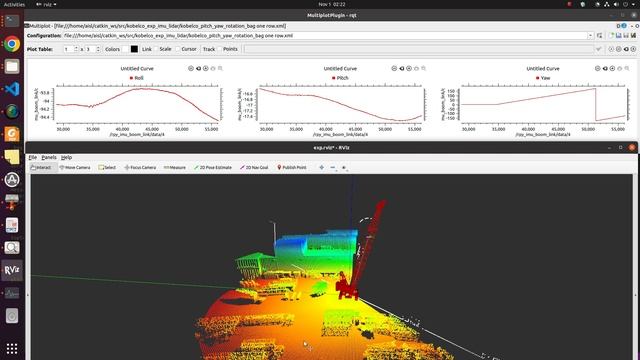
Task: Expand the Configuration path dropdown arrow
Action: (x=590, y=36)
